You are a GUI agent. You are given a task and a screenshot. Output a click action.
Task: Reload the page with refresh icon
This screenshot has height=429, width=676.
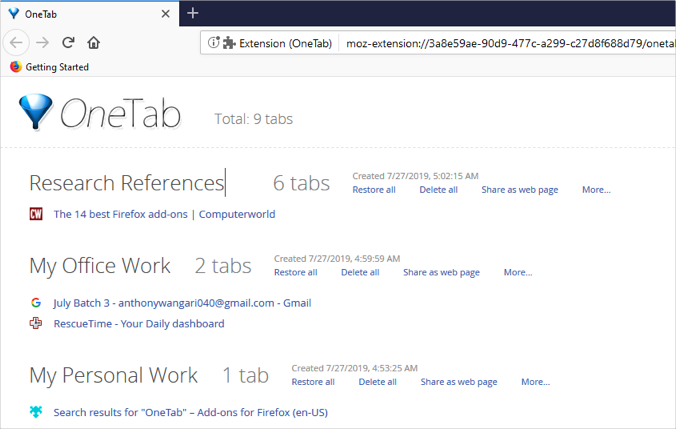tap(68, 43)
